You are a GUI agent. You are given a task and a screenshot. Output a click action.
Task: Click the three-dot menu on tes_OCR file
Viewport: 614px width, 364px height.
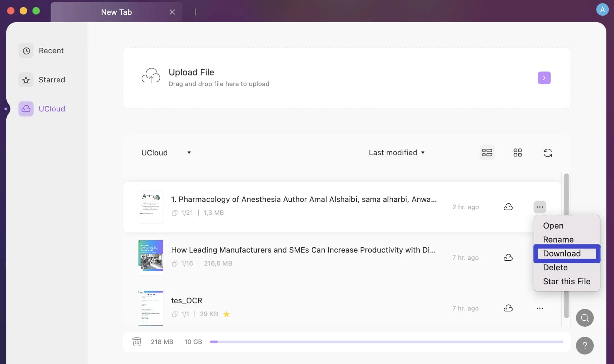click(540, 309)
